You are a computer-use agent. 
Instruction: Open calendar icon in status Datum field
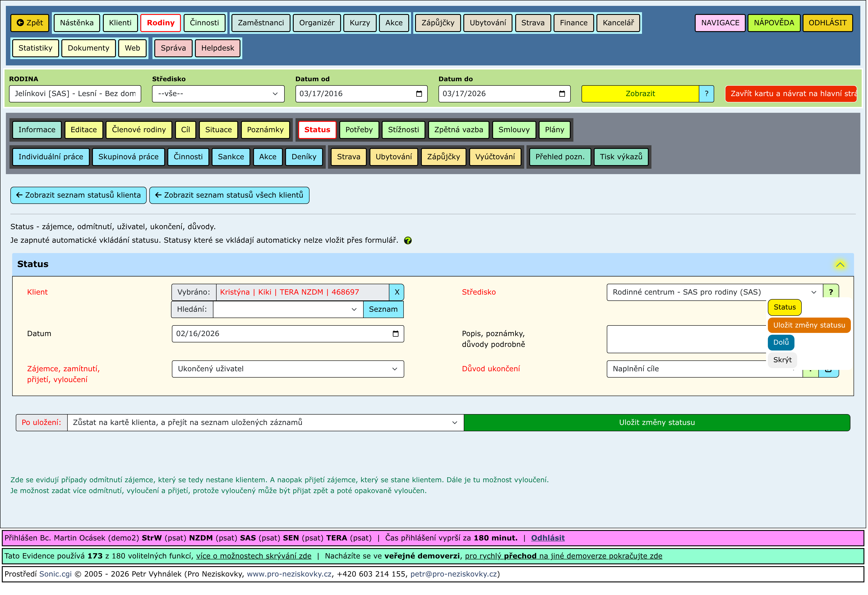tap(395, 334)
